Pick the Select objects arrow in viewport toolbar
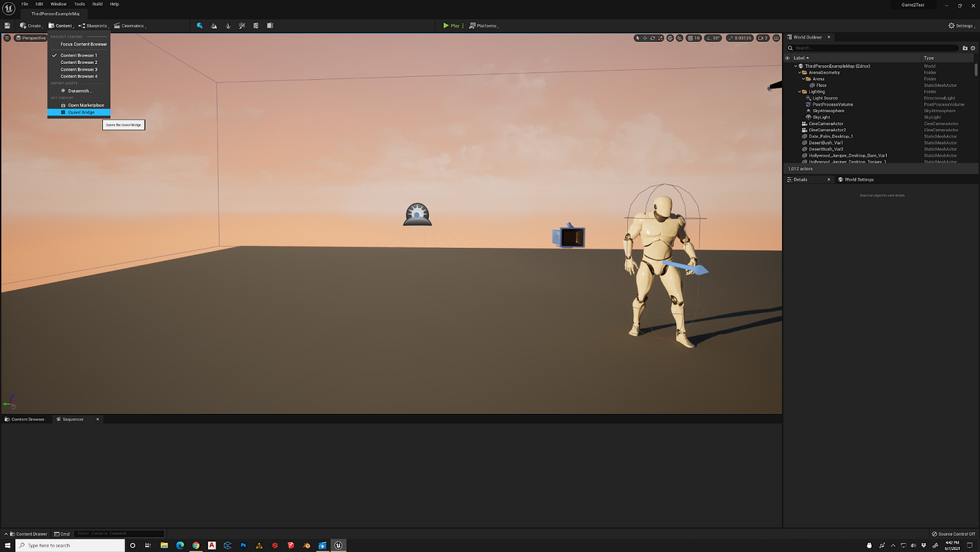980x552 pixels. point(638,38)
